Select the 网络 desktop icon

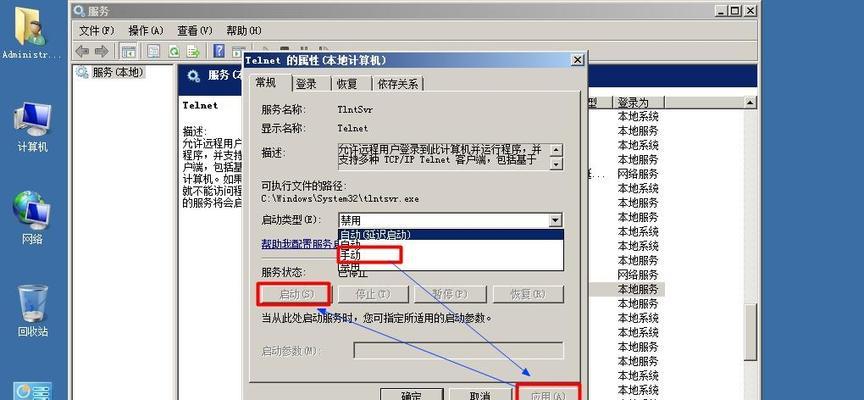pos(32,218)
